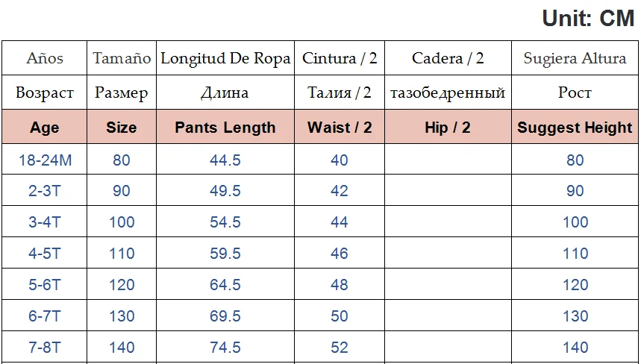
Task: Select the 'тазобедренный' header cell
Action: (x=448, y=93)
